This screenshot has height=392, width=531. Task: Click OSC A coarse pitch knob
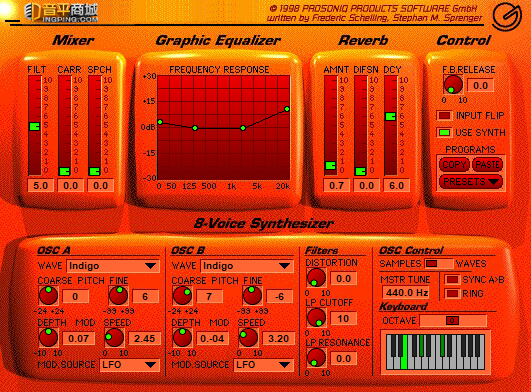(x=48, y=295)
